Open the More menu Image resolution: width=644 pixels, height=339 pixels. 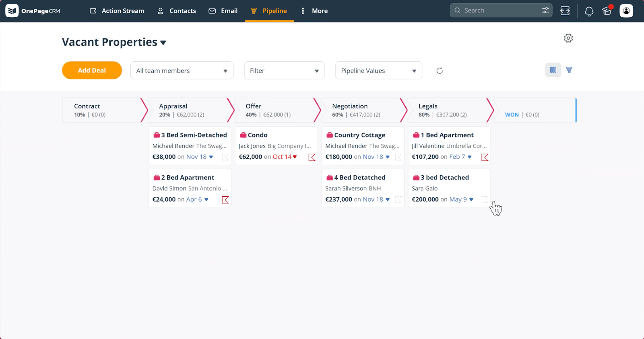314,11
